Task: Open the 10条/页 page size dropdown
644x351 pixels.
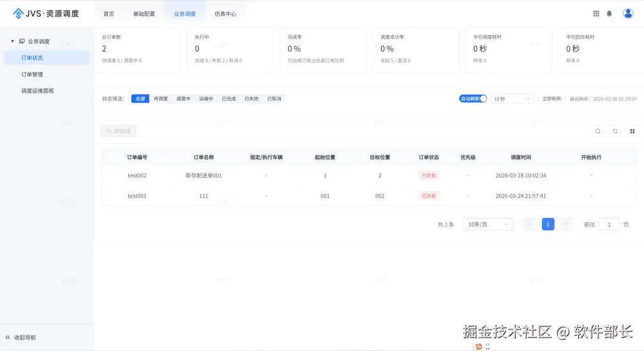Action: (x=488, y=224)
